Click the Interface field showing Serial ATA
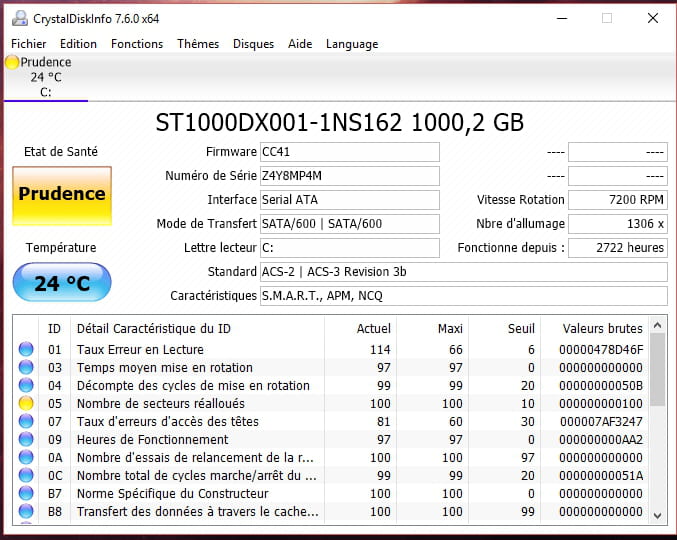Image resolution: width=677 pixels, height=540 pixels. (350, 200)
